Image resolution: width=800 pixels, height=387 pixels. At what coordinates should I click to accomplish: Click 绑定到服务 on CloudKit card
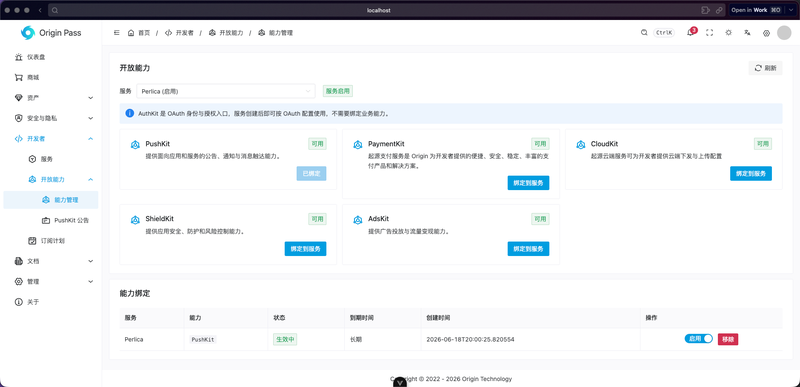pyautogui.click(x=751, y=174)
